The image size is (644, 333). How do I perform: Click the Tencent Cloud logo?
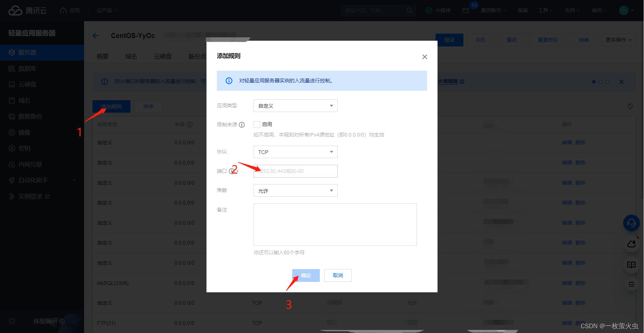tap(27, 10)
